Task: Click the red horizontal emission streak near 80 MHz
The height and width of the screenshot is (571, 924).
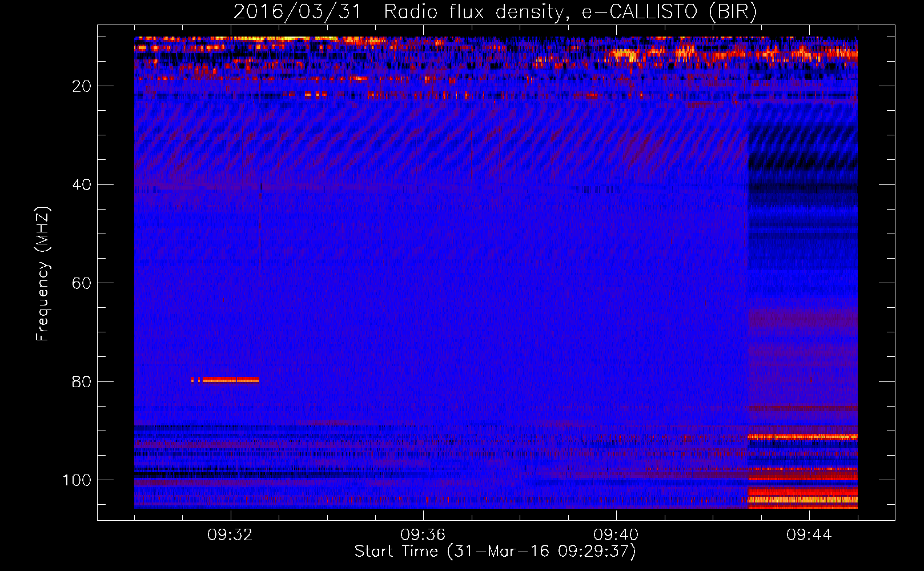Action: point(225,380)
